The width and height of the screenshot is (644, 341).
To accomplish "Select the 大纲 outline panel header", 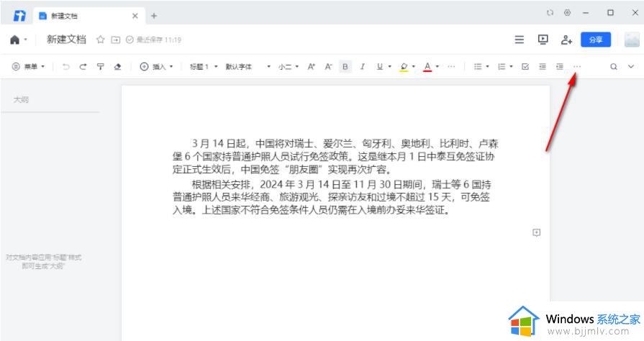I will (x=21, y=99).
